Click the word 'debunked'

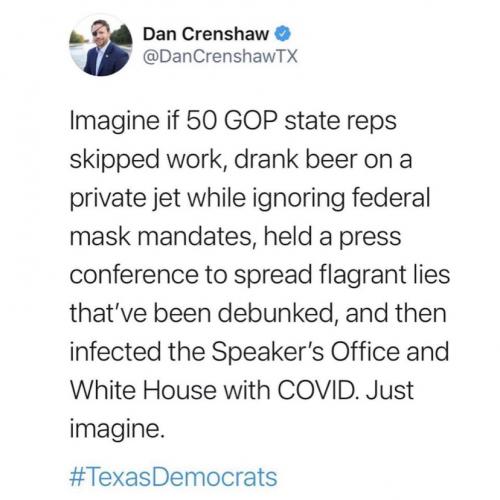[276, 313]
